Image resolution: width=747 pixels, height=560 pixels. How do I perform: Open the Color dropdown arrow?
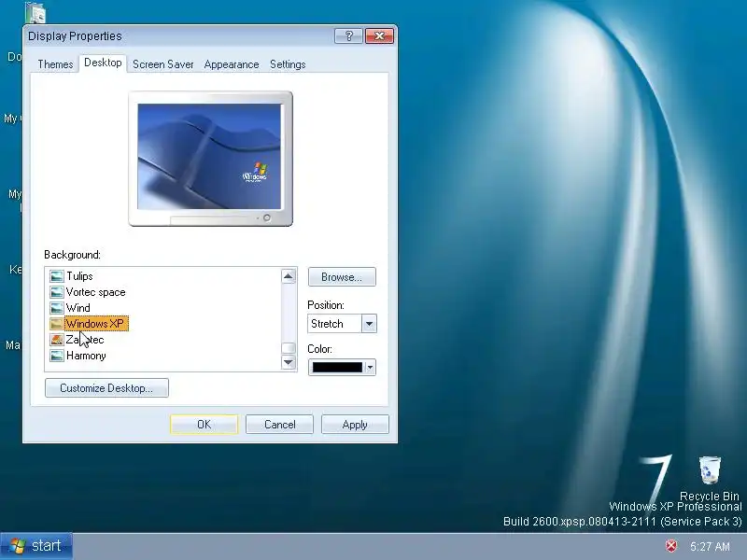point(370,367)
